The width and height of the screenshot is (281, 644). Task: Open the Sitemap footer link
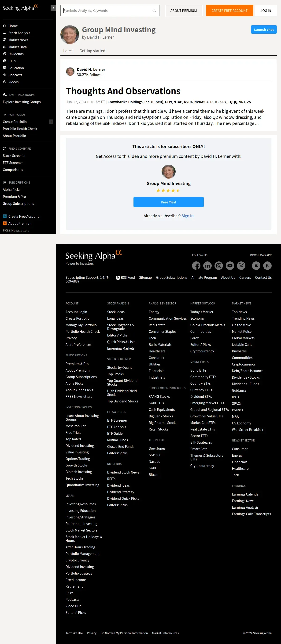tap(145, 278)
